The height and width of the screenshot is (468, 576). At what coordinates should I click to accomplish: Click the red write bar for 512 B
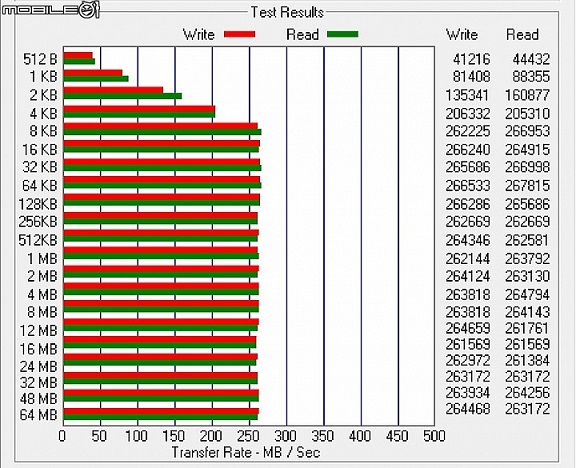click(x=78, y=55)
